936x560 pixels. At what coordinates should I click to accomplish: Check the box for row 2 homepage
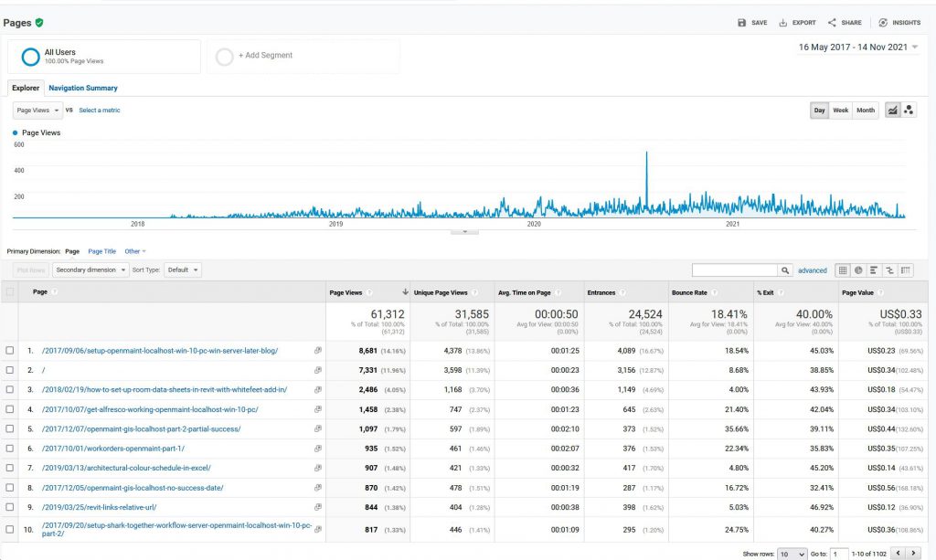click(x=10, y=369)
